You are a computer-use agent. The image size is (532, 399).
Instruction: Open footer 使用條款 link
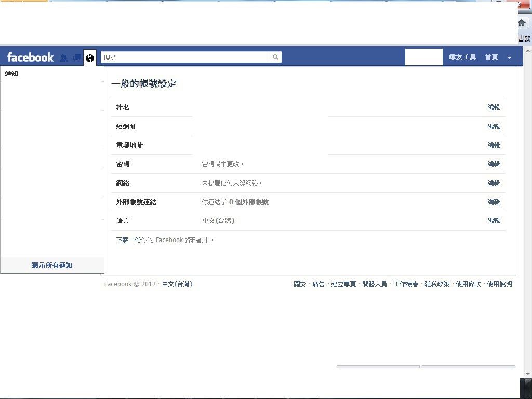coord(468,284)
